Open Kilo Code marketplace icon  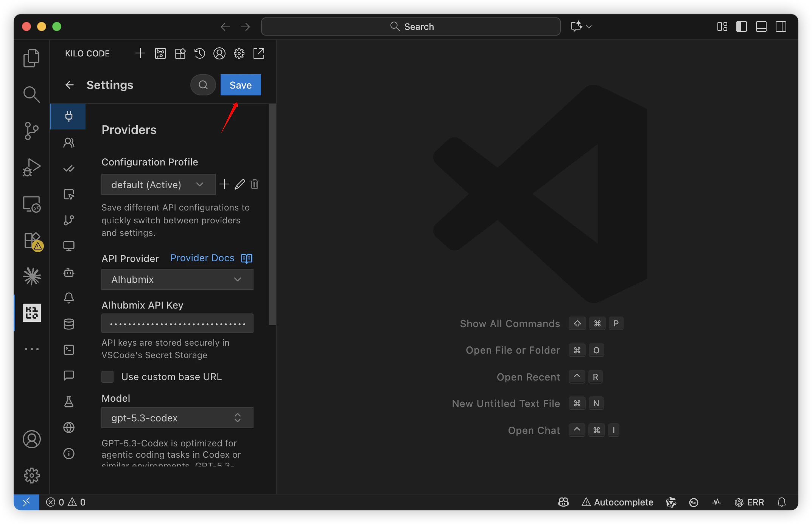180,53
